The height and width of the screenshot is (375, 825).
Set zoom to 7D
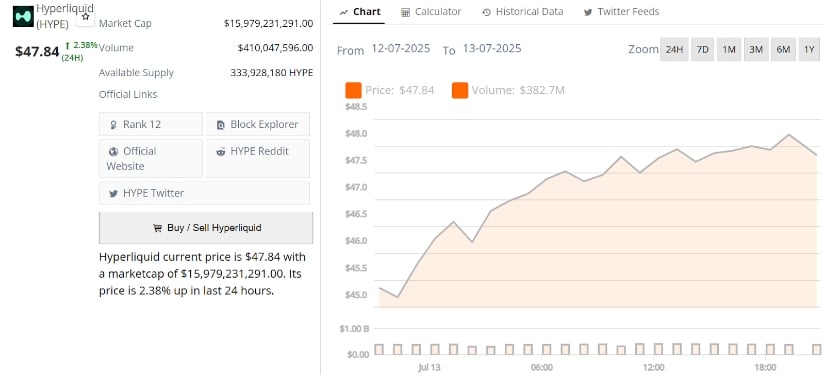tap(702, 49)
